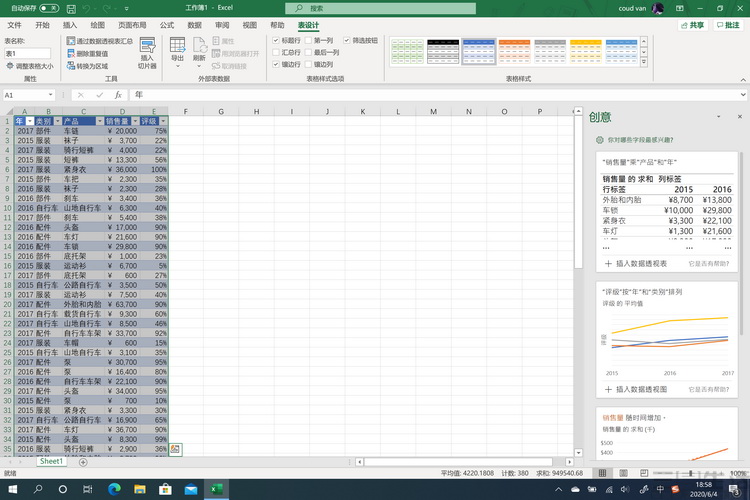The image size is (750, 500).
Task: Click the Quick Analysis icon below table
Action: (x=175, y=449)
